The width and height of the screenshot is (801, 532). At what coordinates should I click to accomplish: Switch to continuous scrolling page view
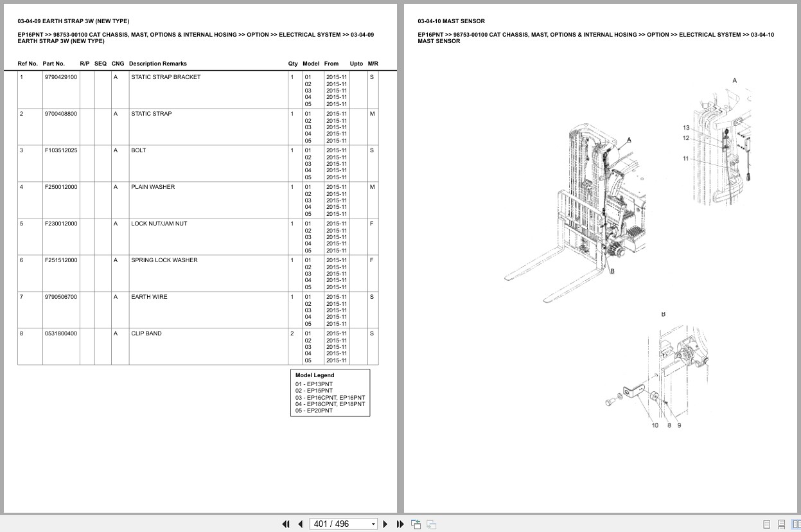781,524
